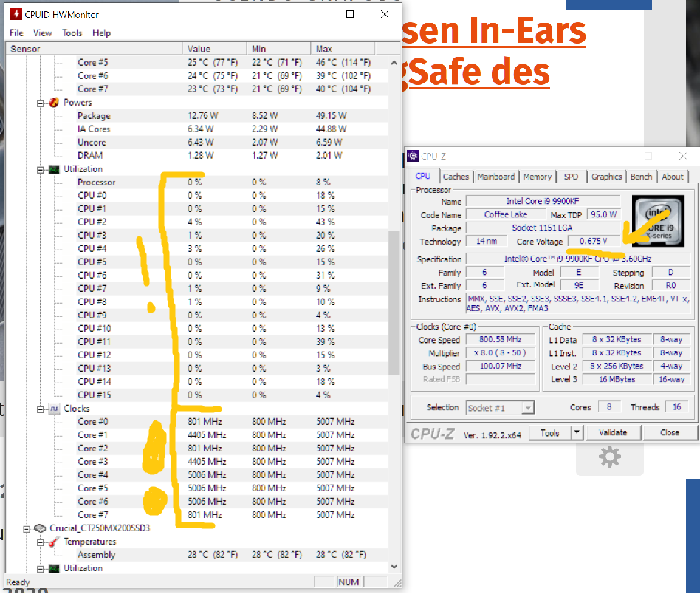Collapse the processor Utilization tree node
This screenshot has width=700, height=600.
[40, 170]
